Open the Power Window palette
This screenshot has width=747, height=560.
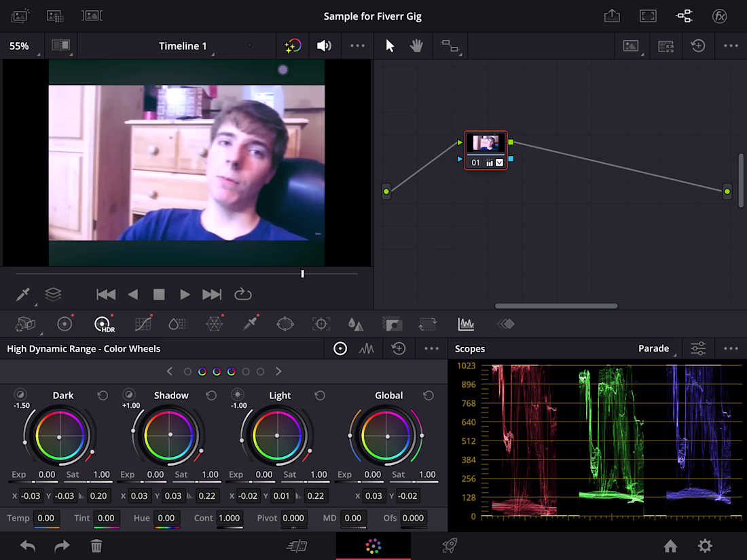285,324
